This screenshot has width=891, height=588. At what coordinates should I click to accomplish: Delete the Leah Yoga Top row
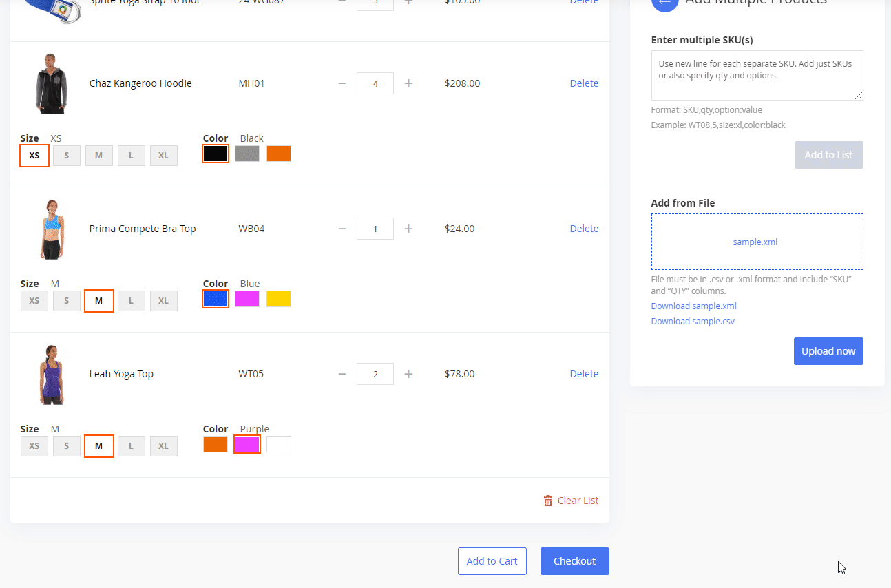[584, 374]
